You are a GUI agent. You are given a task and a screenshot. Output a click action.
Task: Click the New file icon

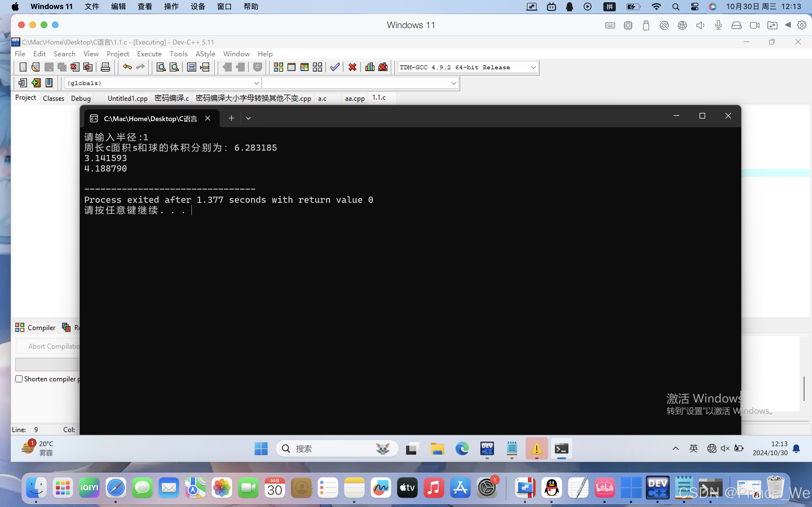[x=23, y=67]
